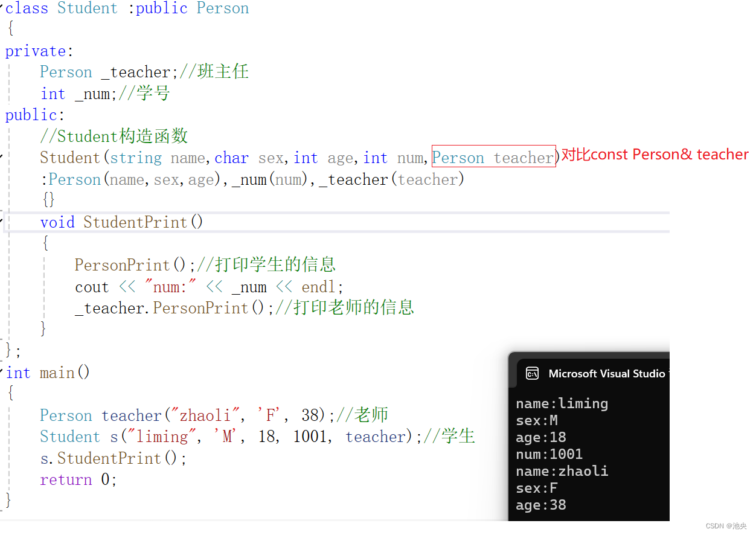This screenshot has height=535, width=756.
Task: Click the '_teacher.PersonPrint();' statement
Action: 175,308
